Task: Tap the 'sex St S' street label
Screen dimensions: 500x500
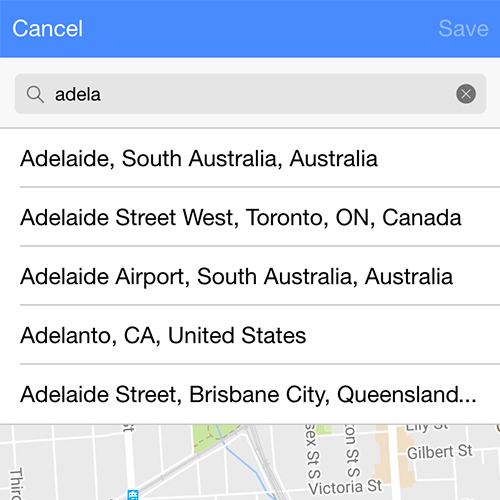Action: pos(313,451)
